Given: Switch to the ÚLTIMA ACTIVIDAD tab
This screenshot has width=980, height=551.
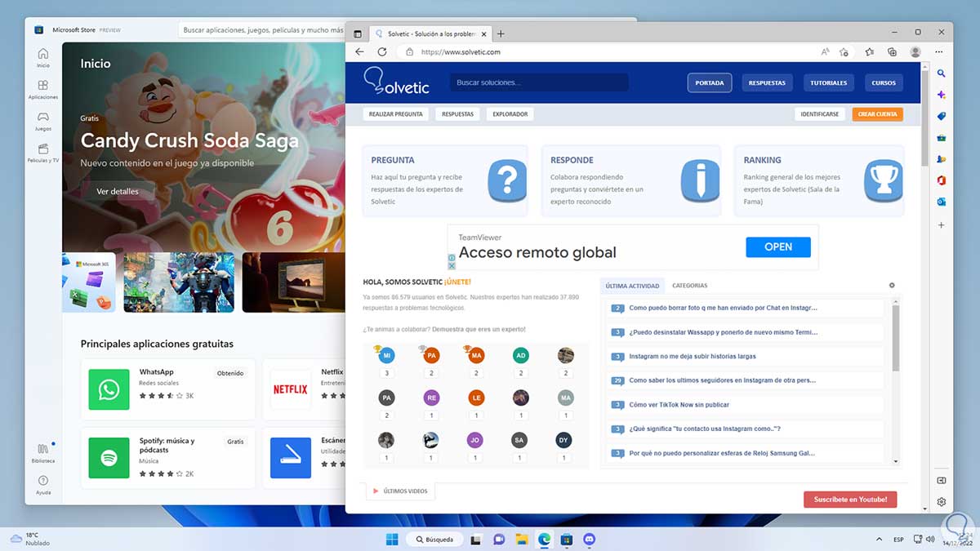Looking at the screenshot, I should [632, 286].
